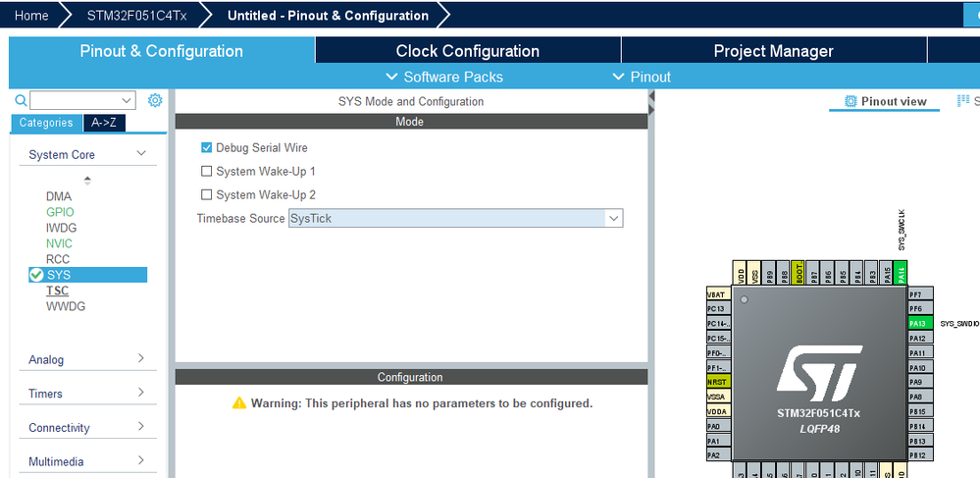Click the BOOT0 pin on chip

[799, 274]
